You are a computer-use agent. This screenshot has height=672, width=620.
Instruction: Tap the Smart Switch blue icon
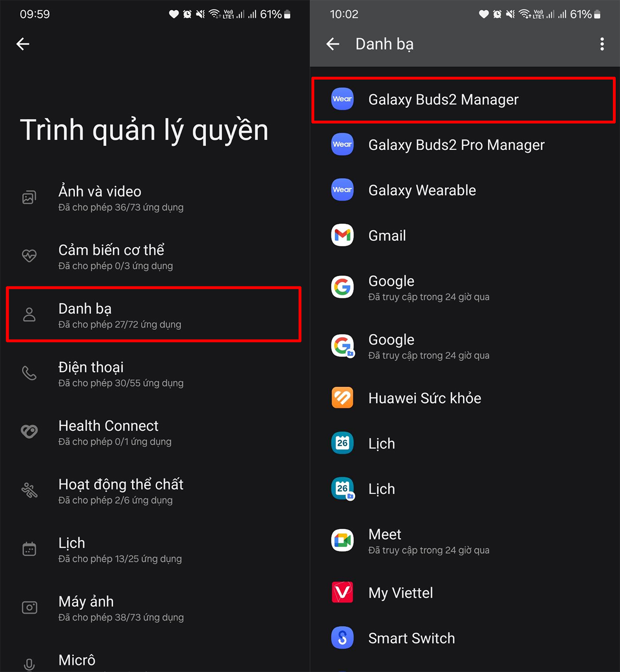point(342,638)
